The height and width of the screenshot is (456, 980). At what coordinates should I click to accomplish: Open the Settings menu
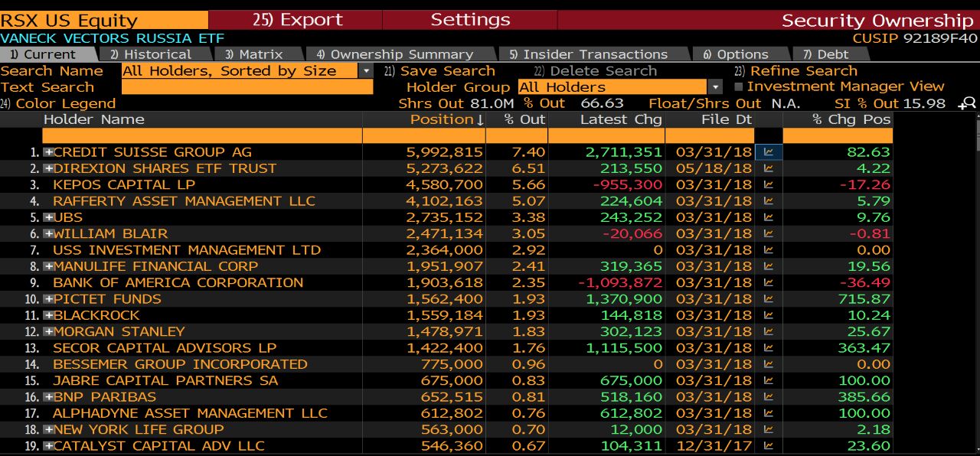point(469,20)
